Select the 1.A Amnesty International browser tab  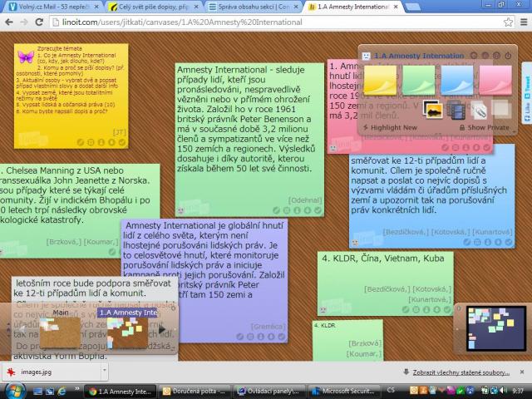point(352,7)
